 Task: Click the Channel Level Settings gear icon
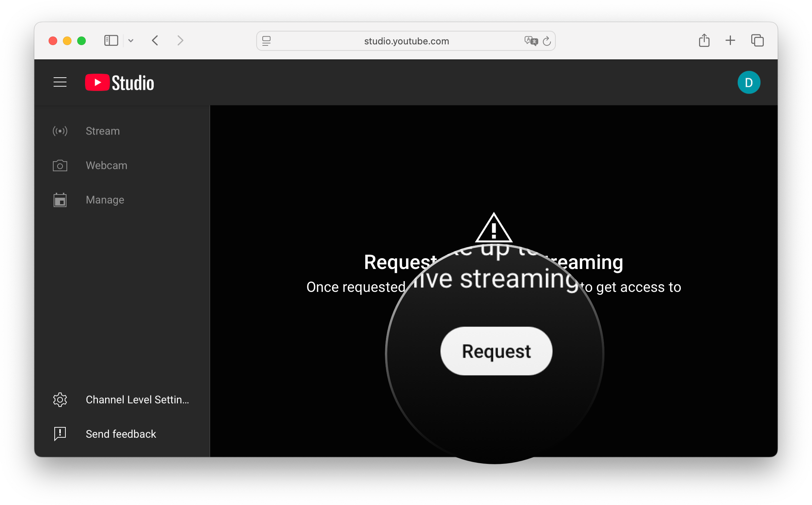point(60,399)
